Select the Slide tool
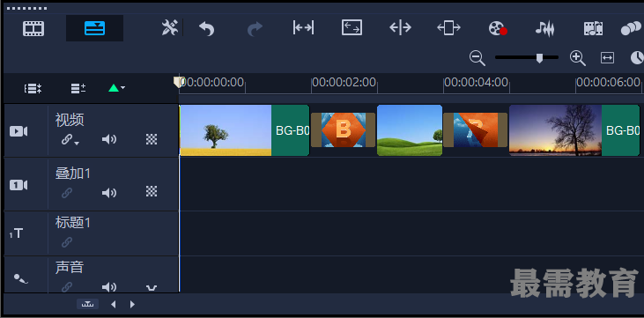This screenshot has width=644, height=318. 449,28
